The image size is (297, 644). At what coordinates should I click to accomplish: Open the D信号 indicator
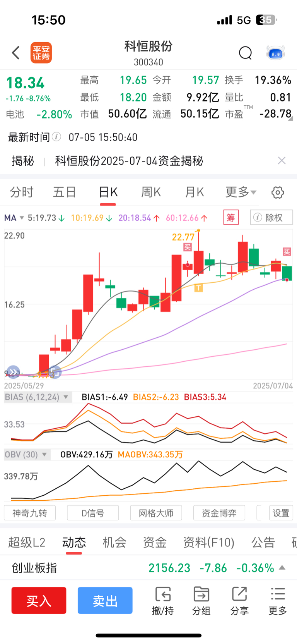[93, 513]
